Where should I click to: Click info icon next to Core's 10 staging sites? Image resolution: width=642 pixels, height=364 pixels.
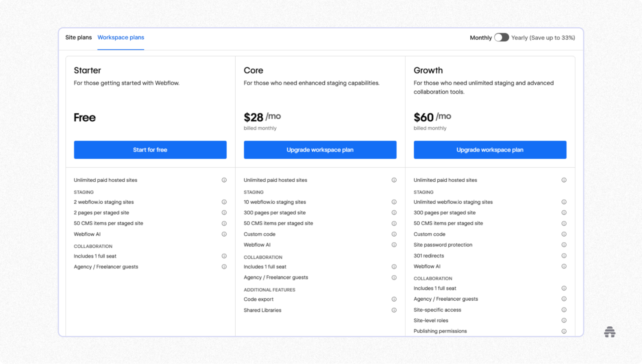click(x=394, y=202)
